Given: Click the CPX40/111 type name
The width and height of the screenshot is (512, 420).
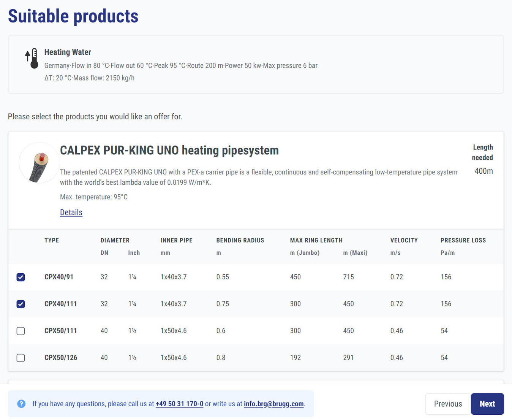Looking at the screenshot, I should (x=61, y=304).
